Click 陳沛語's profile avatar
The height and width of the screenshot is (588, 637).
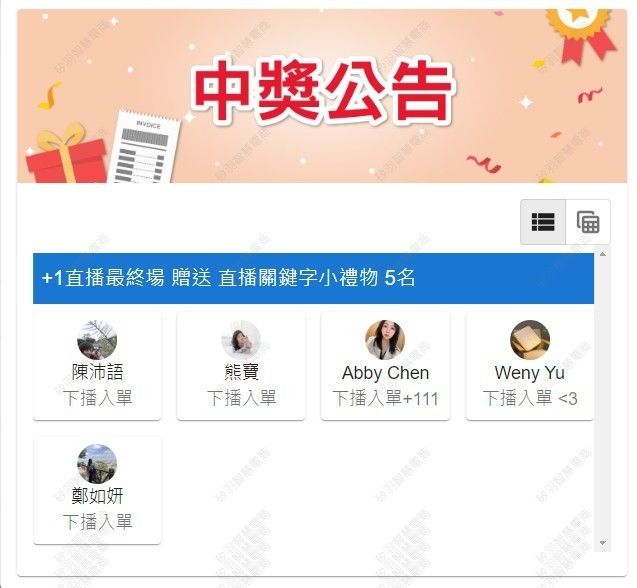(x=97, y=340)
